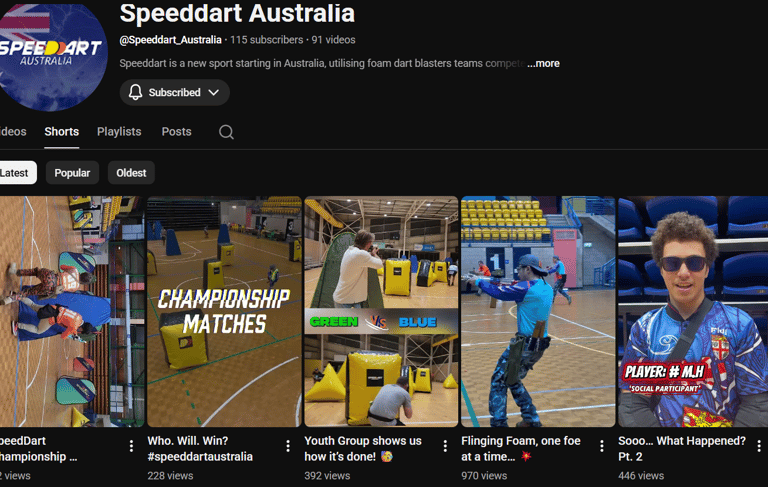Click Sooo... What Happened? Pt. 2 title

(x=682, y=448)
